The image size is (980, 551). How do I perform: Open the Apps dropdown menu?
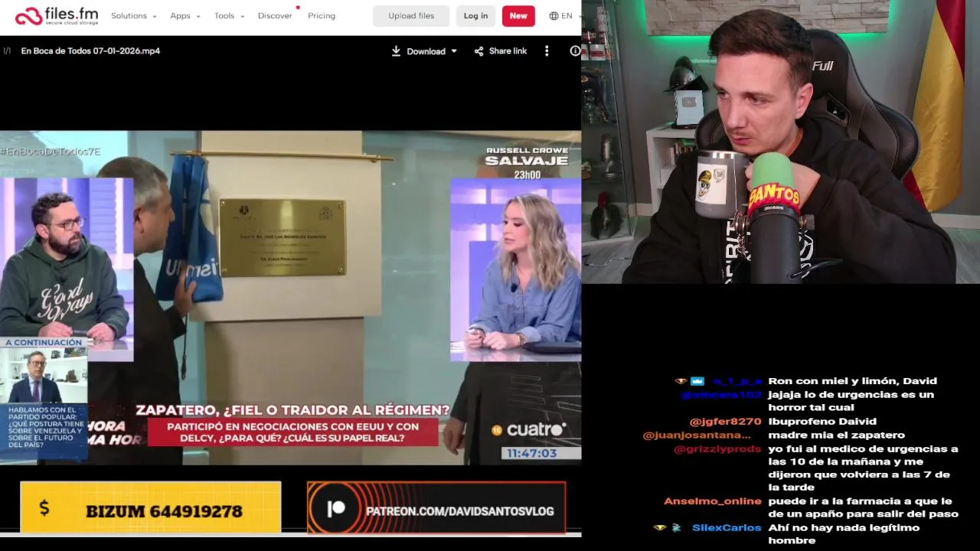pos(185,15)
